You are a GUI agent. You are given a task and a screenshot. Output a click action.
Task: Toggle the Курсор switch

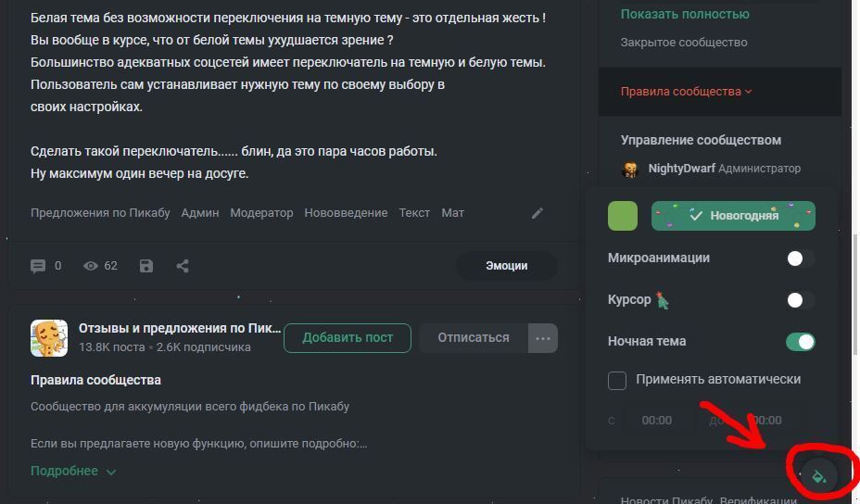[x=800, y=300]
